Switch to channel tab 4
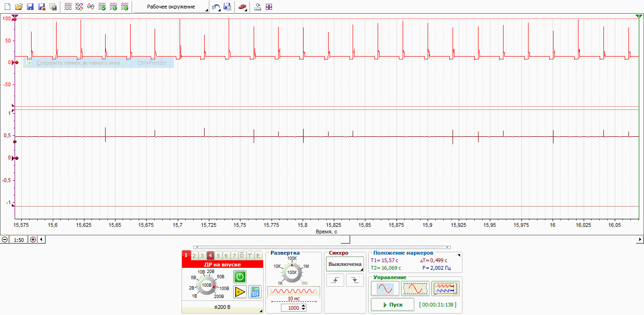The height and width of the screenshot is (315, 644). click(x=210, y=256)
